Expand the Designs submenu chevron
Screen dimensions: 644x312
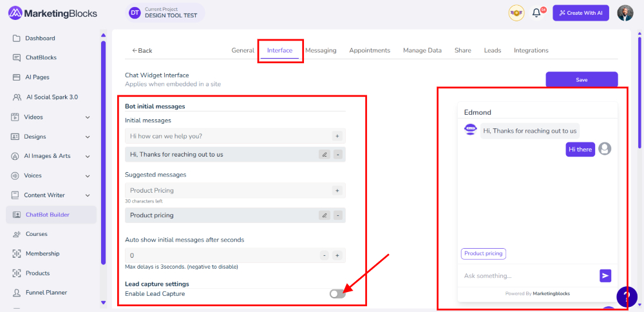88,137
